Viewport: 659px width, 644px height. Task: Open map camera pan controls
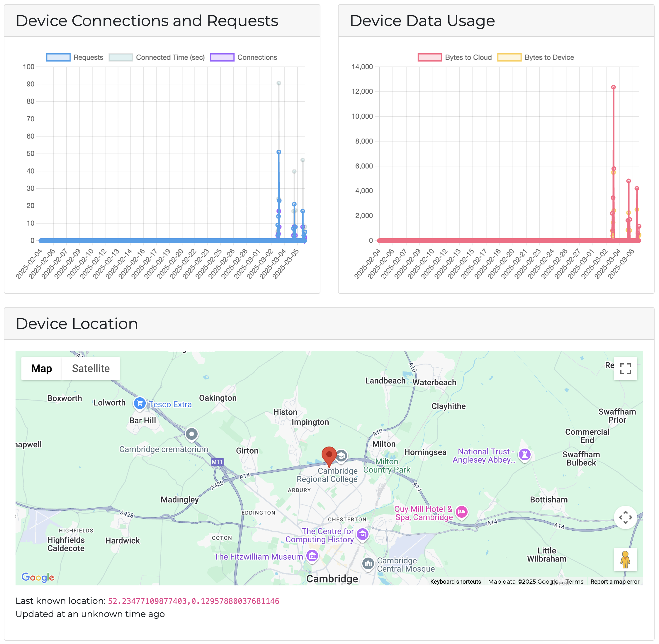tap(625, 517)
